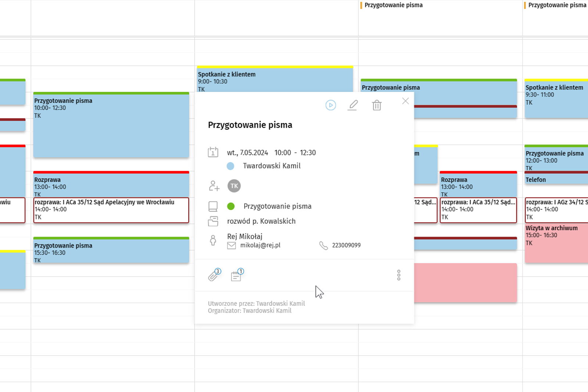Edit the event with the pencil icon
This screenshot has width=588, height=392.
(x=353, y=105)
